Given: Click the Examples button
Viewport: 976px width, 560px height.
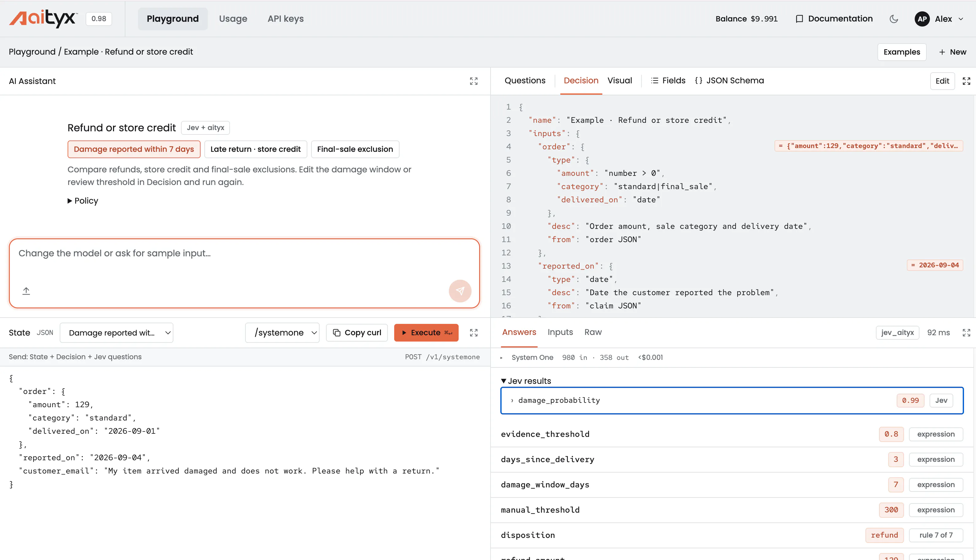Looking at the screenshot, I should click(x=902, y=52).
